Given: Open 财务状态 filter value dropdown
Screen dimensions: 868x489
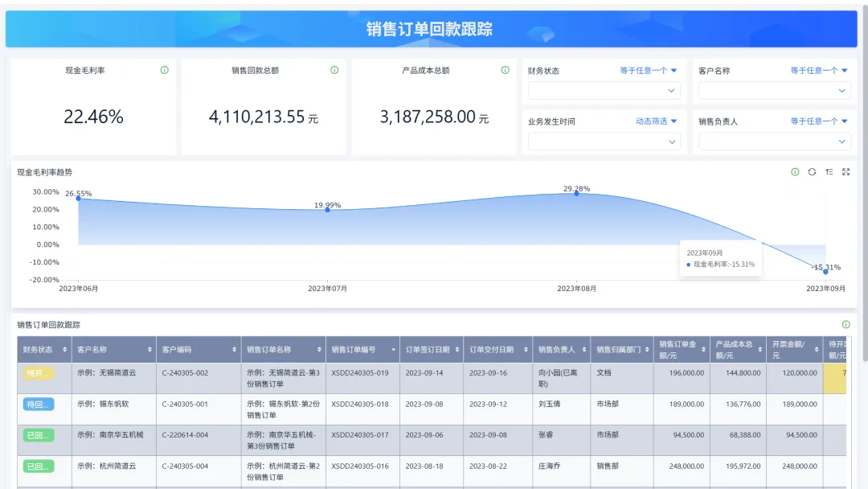Looking at the screenshot, I should pos(604,91).
